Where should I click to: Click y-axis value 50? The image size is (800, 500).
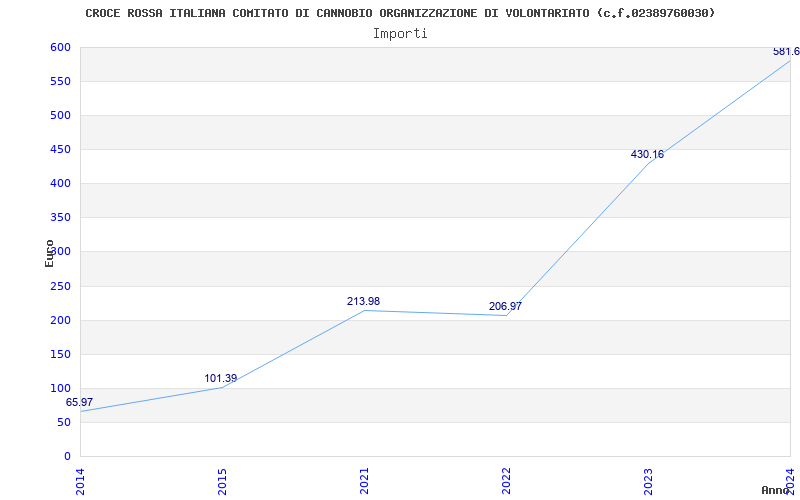tap(64, 422)
